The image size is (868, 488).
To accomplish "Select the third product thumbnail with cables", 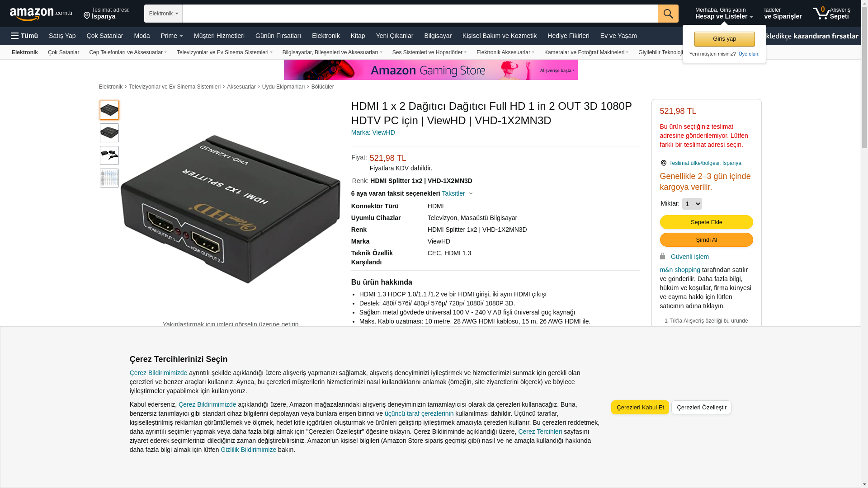I will (109, 155).
